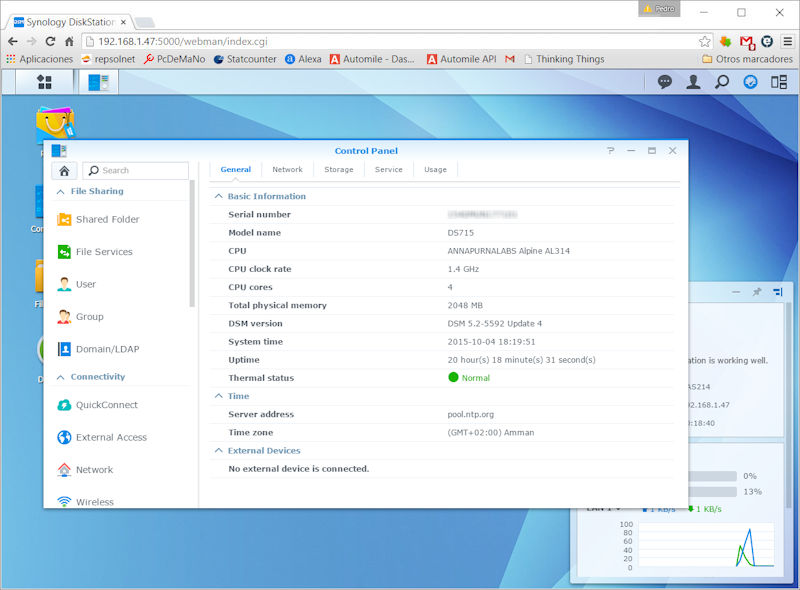Click the network traffic graph in widget
This screenshot has height=590, width=800.
click(706, 545)
